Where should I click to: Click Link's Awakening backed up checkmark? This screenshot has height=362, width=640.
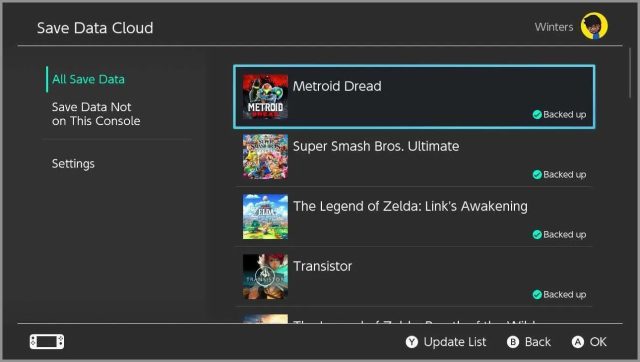[537, 235]
